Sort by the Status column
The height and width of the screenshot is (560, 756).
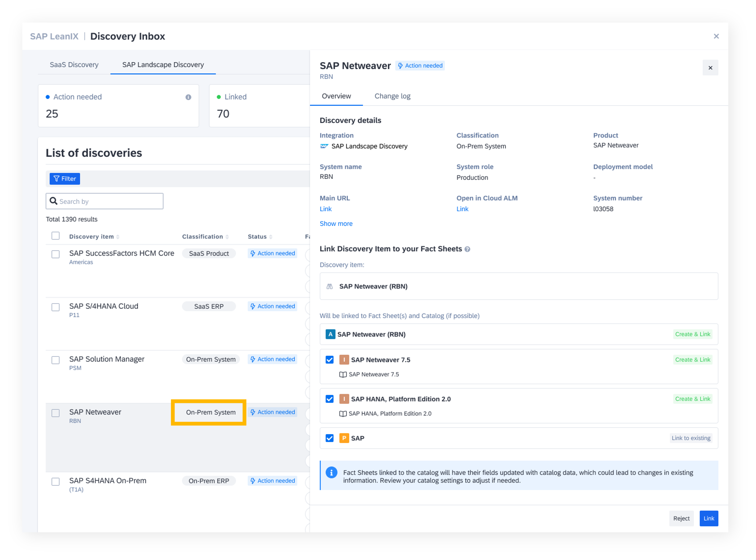pos(260,237)
